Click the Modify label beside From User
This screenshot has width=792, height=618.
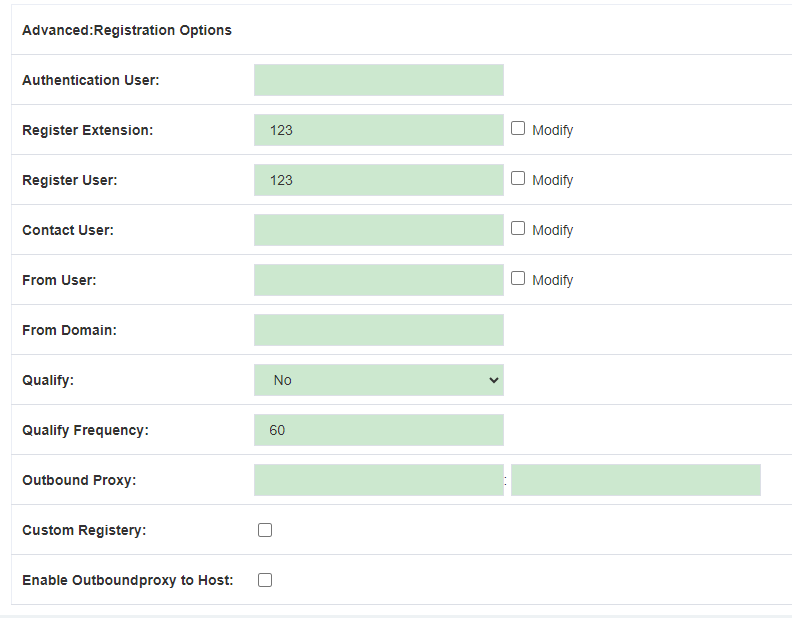click(553, 280)
